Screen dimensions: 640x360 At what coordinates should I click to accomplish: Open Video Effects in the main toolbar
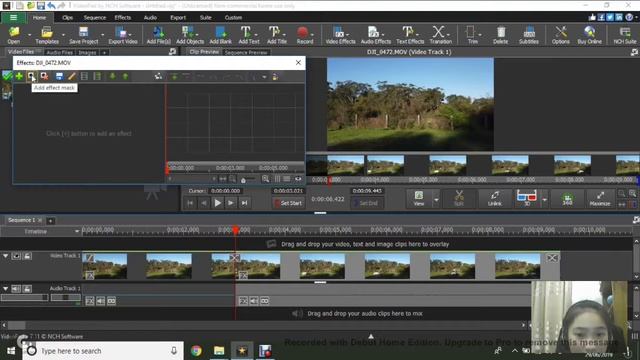pos(340,35)
